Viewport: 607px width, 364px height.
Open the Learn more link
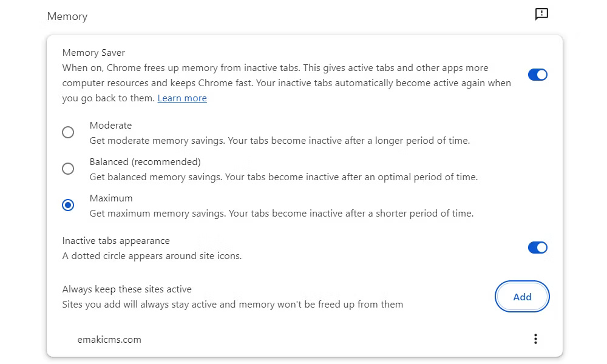[181, 98]
